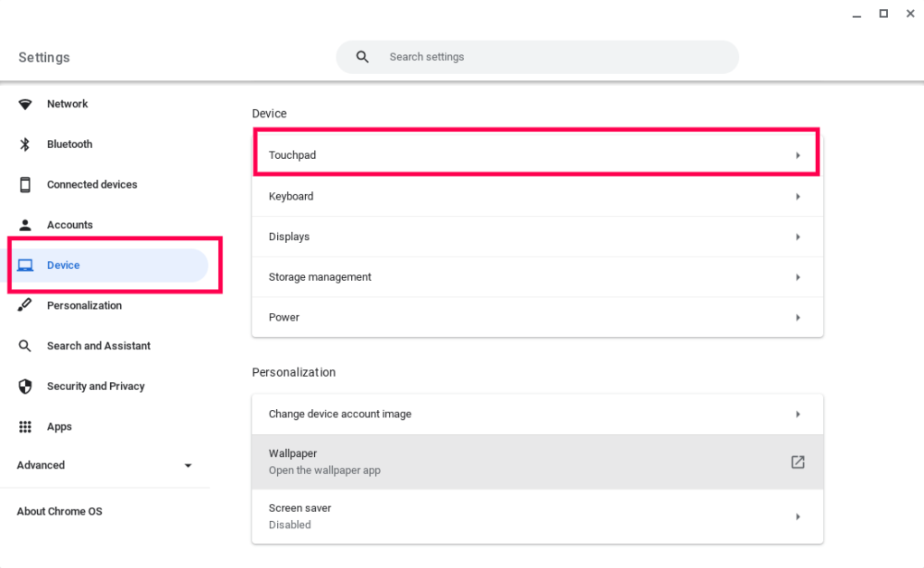Image resolution: width=924 pixels, height=568 pixels.
Task: Open About Chrome OS page
Action: [x=59, y=511]
